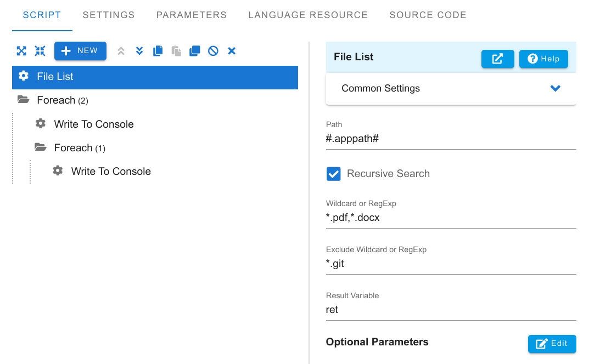The height and width of the screenshot is (364, 589).
Task: Collapse the nested Foreach (1) folder
Action: point(41,147)
